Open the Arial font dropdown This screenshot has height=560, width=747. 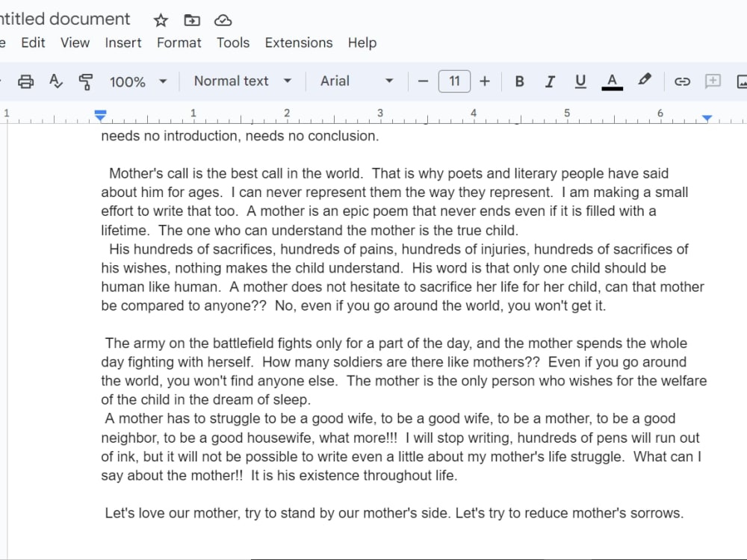[x=357, y=81]
